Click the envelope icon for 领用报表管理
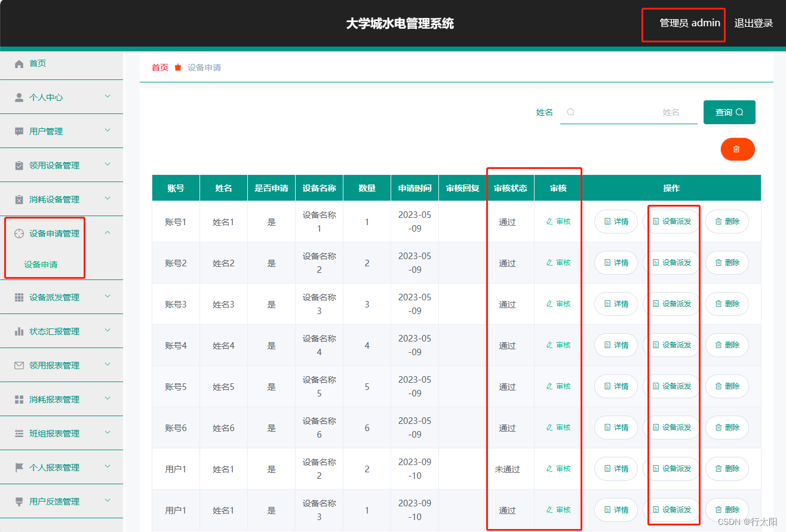The height and width of the screenshot is (532, 786). pyautogui.click(x=19, y=365)
